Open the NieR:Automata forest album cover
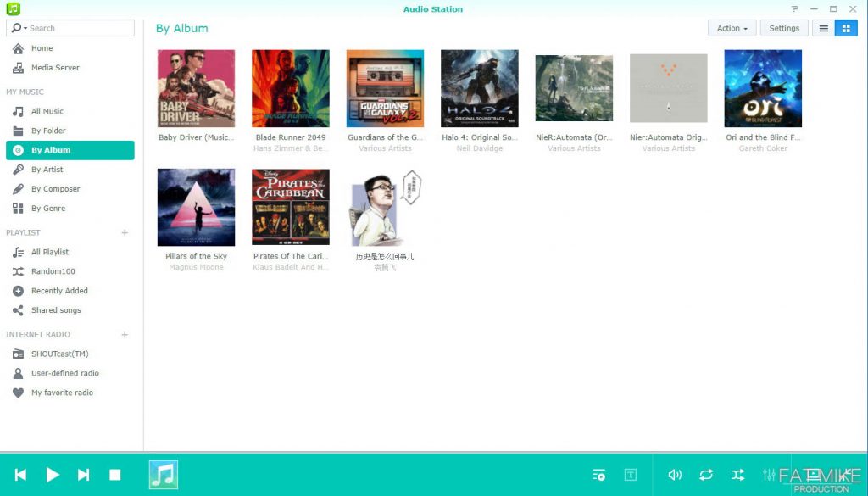This screenshot has width=868, height=496. click(x=574, y=88)
